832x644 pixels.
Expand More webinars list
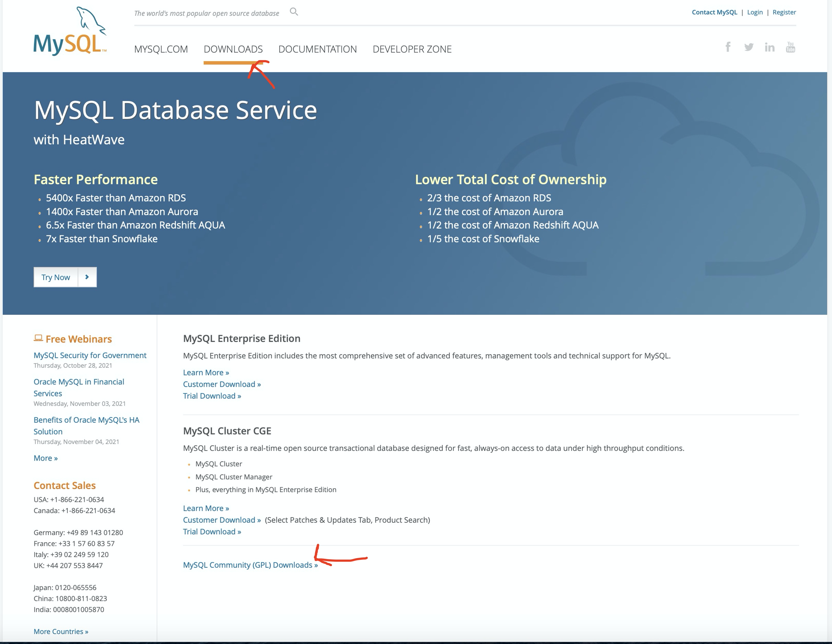pyautogui.click(x=45, y=458)
